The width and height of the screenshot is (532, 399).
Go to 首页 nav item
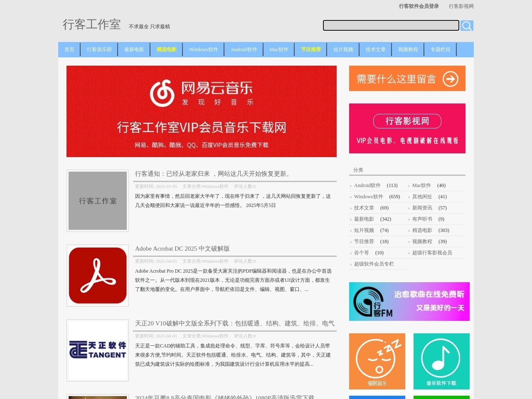(x=69, y=49)
